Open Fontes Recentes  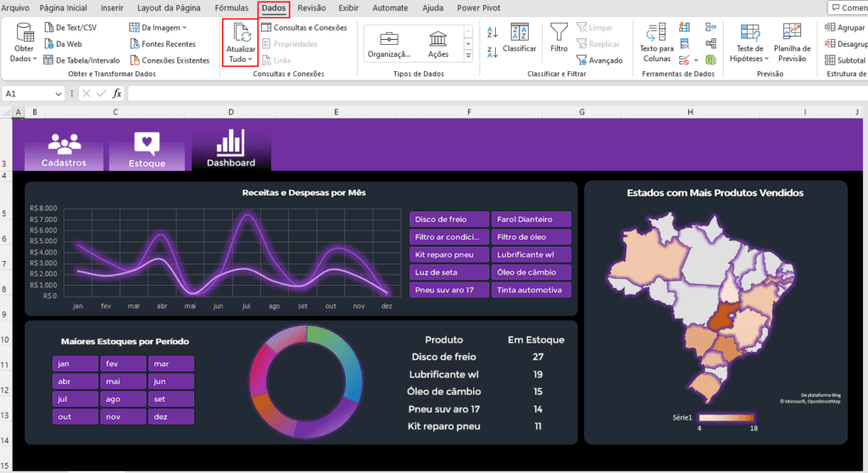tap(163, 44)
